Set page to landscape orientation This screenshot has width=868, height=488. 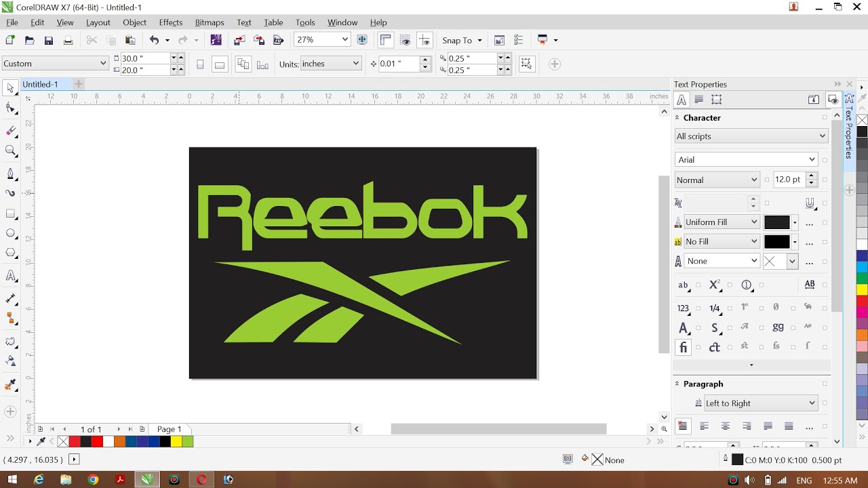[x=220, y=64]
